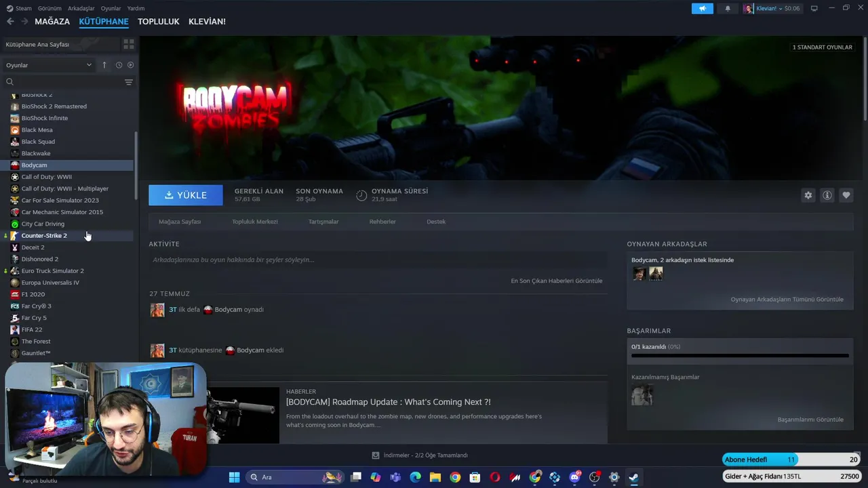Screen dimensions: 868x488
Task: Open Microsoft Store from taskbar
Action: 475,477
